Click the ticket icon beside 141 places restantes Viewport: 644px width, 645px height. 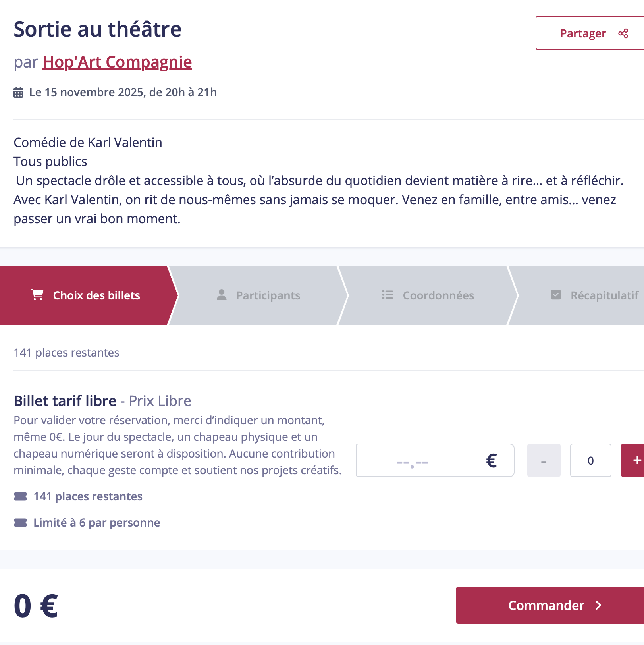[21, 496]
